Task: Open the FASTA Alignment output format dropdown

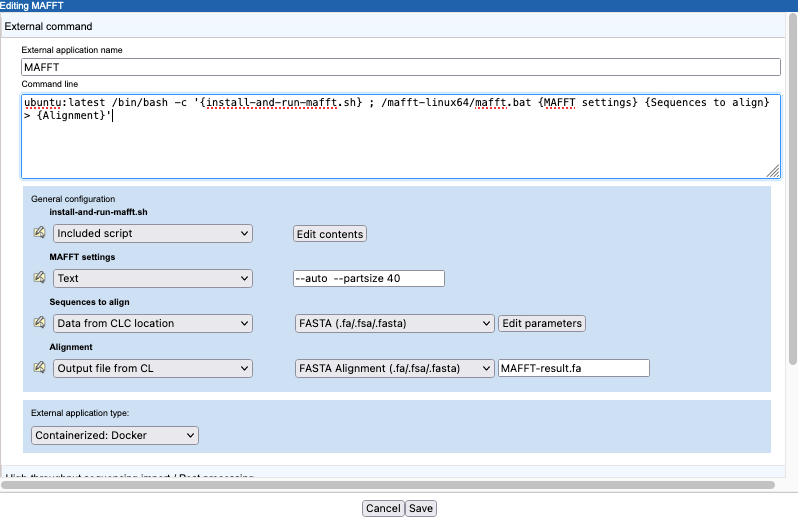Action: pos(394,368)
